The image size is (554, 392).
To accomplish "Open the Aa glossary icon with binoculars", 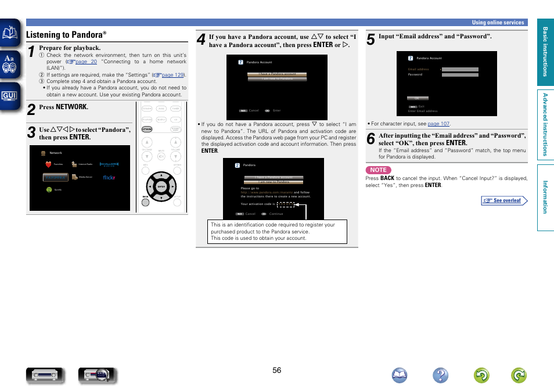I will coord(10,64).
